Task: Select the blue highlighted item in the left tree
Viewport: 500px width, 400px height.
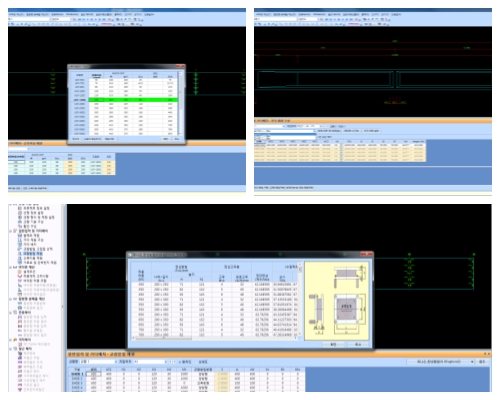Action: (33, 254)
